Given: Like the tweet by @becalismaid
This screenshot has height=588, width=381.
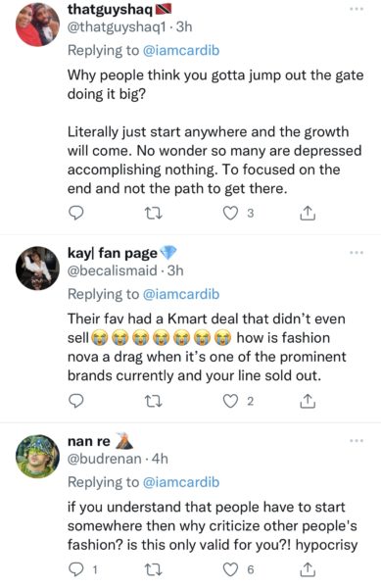Looking at the screenshot, I should [x=230, y=401].
